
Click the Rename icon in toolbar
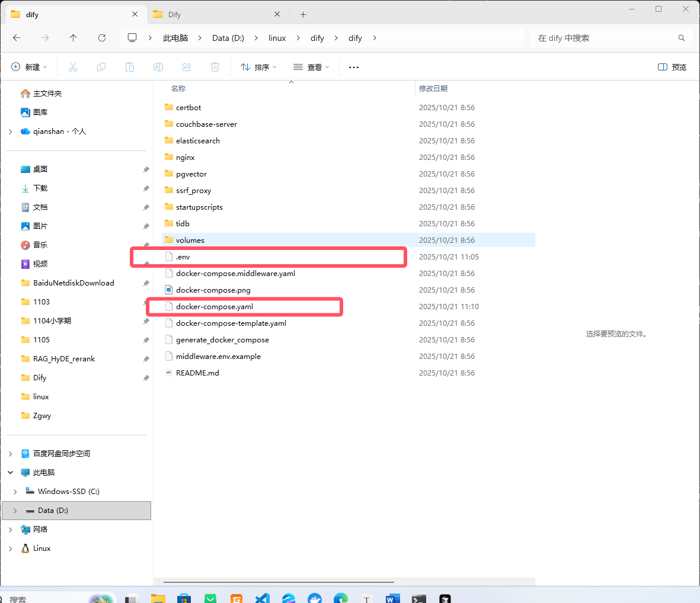coord(158,67)
